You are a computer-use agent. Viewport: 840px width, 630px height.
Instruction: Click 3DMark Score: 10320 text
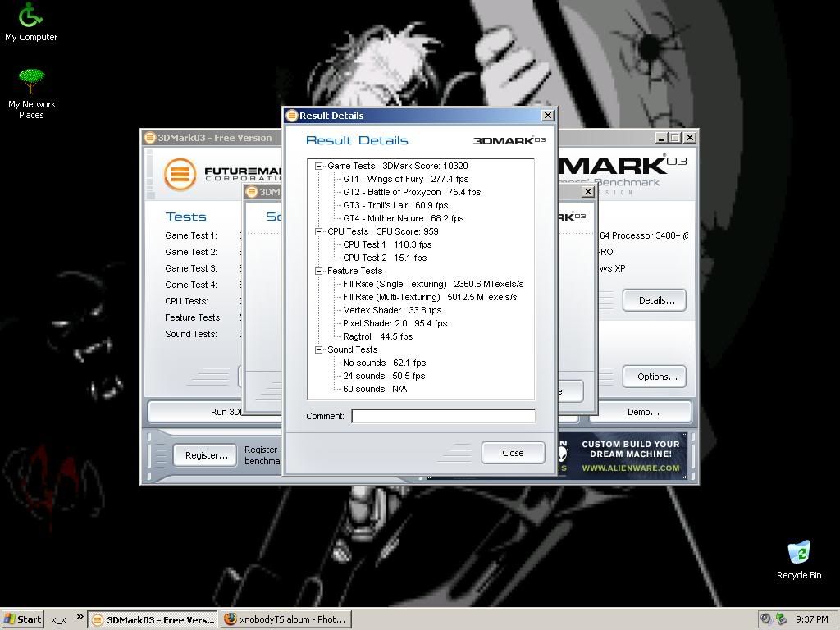click(426, 166)
